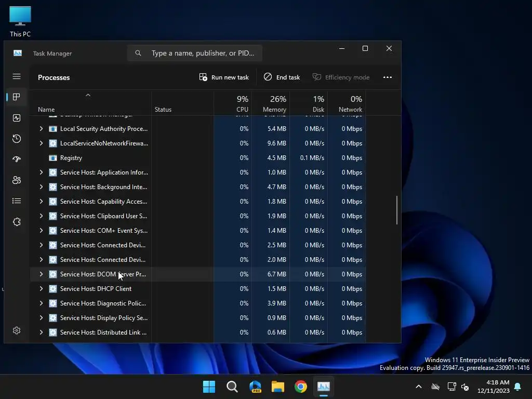Select Service Host: Distributed Link row
532x399 pixels.
coord(198,332)
